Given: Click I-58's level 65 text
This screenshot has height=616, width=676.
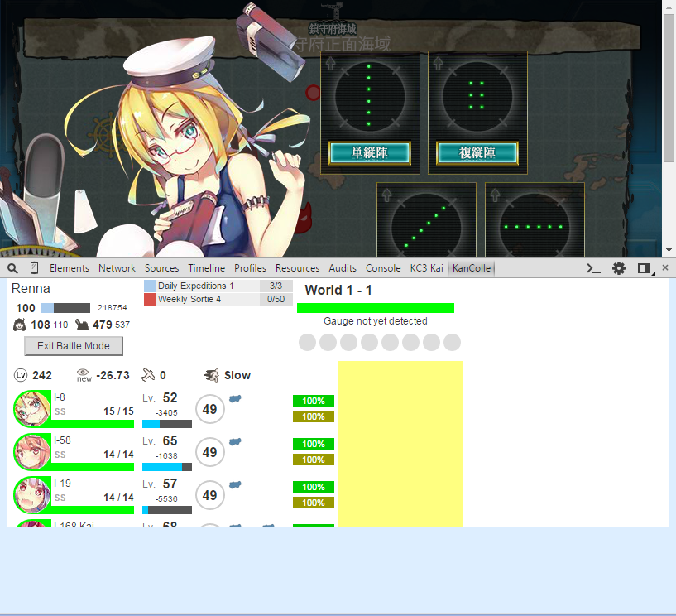Looking at the screenshot, I should tap(170, 440).
